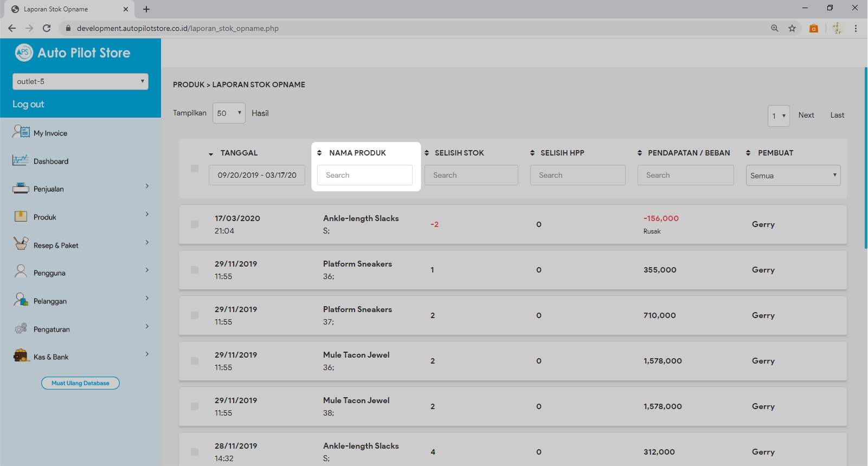The image size is (868, 466).
Task: Click the Penjualan cash register icon
Action: pyautogui.click(x=21, y=189)
